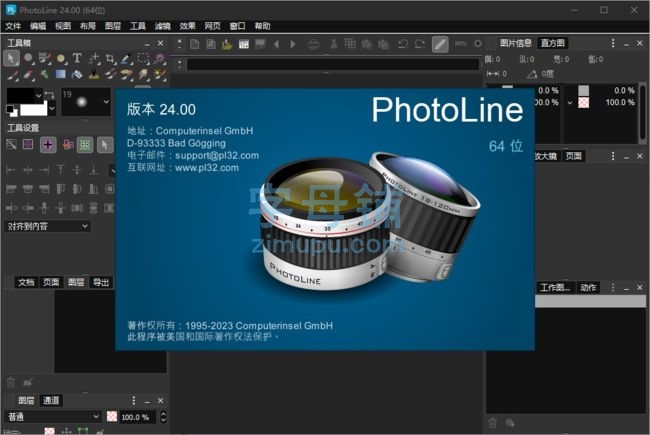Image resolution: width=650 pixels, height=435 pixels.
Task: Click the support@pl32.com text in About dialog
Action: 217,155
